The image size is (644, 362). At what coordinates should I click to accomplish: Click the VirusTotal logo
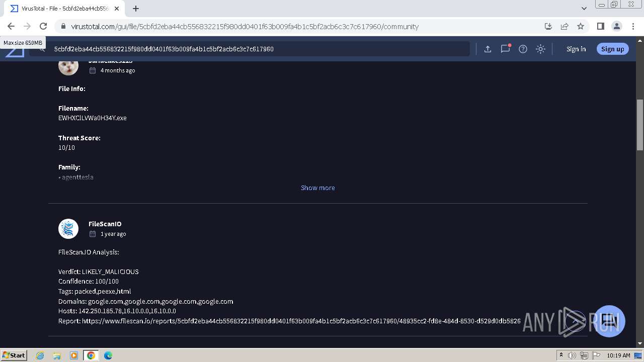15,52
